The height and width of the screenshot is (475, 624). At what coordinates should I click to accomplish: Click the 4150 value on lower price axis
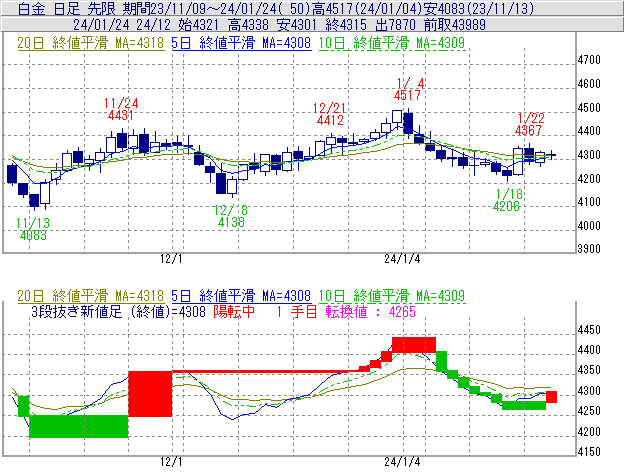[589, 452]
